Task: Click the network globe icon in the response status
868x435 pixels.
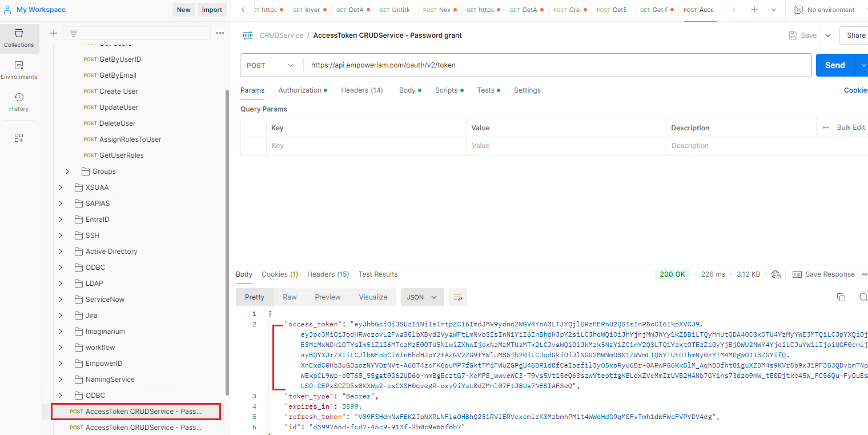Action: point(775,274)
